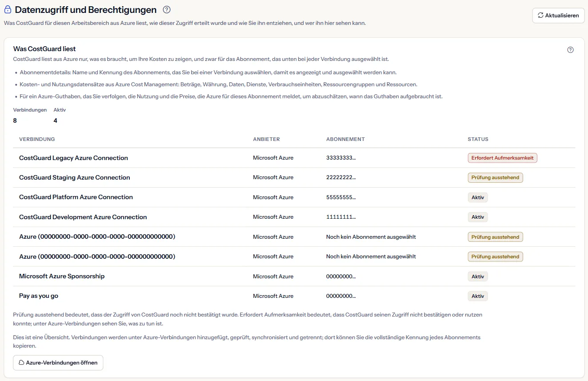Click the Aktiv count value 4
Viewport: 588px width, 381px height.
click(x=56, y=120)
